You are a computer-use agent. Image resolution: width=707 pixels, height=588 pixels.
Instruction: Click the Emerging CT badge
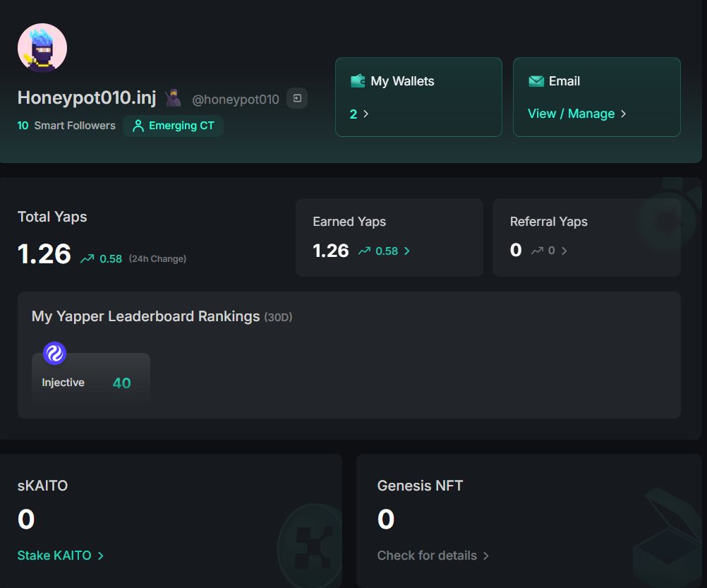click(x=173, y=126)
